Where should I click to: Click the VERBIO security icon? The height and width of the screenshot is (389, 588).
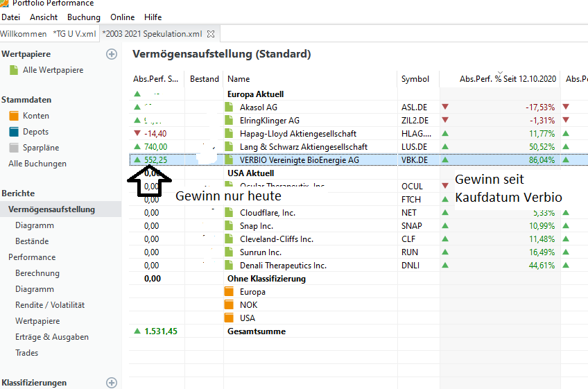tap(229, 159)
